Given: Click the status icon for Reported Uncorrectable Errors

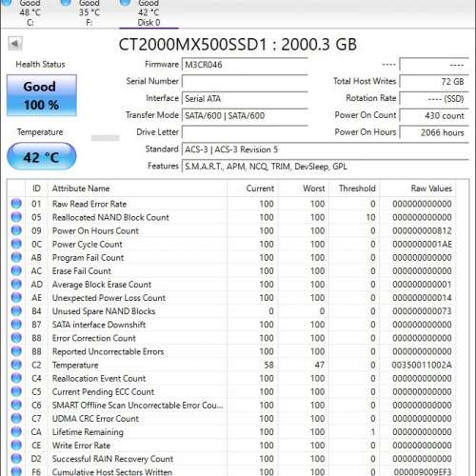Looking at the screenshot, I should pos(16,351).
